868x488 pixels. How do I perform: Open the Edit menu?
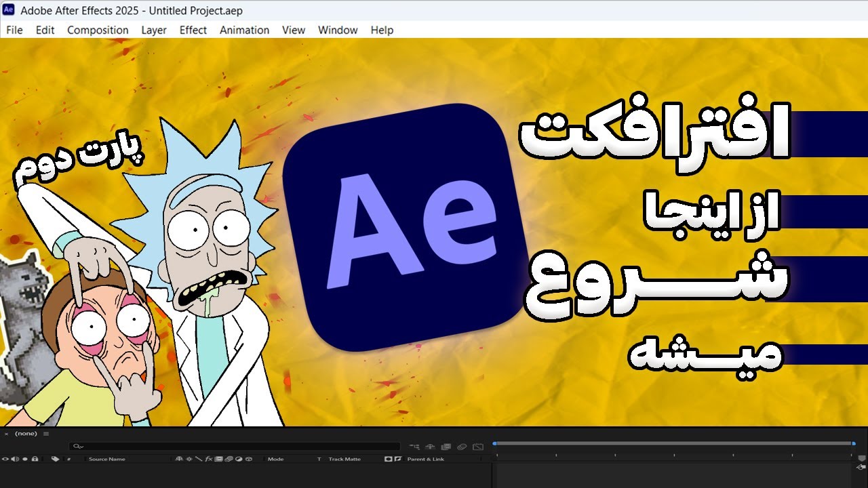[45, 30]
